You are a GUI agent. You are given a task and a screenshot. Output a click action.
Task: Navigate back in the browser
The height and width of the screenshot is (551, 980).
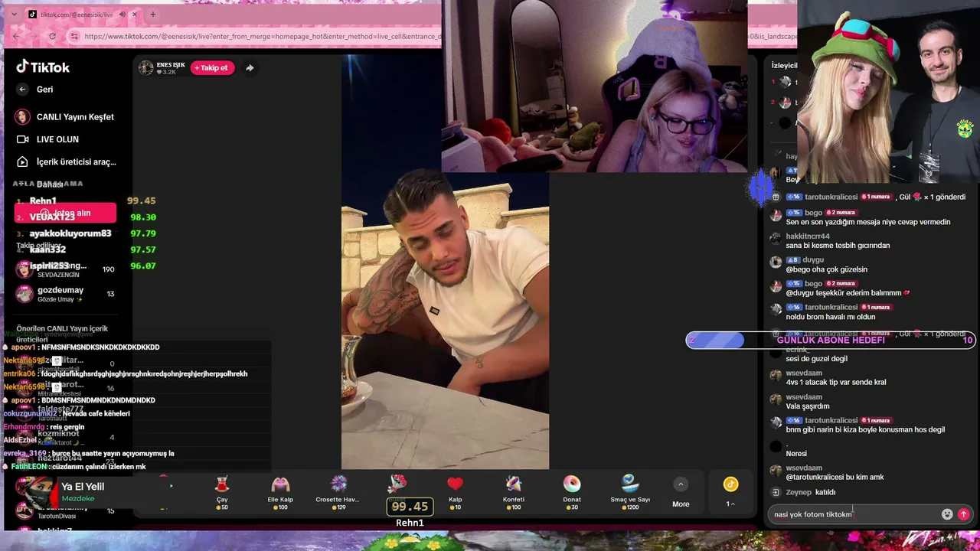(15, 36)
